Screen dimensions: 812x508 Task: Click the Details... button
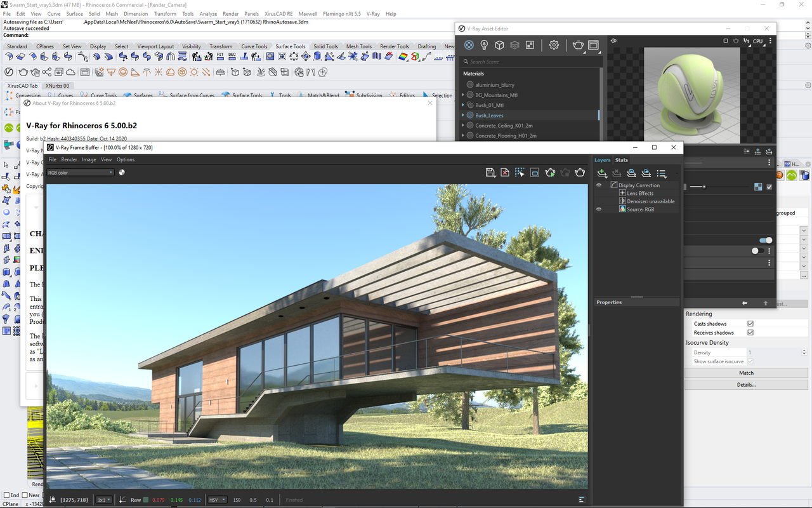click(x=746, y=384)
